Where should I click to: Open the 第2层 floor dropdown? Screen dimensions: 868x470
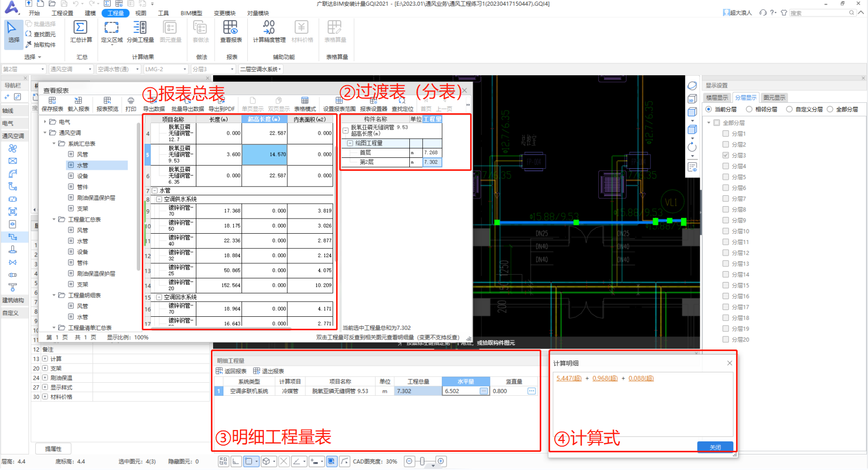click(23, 69)
